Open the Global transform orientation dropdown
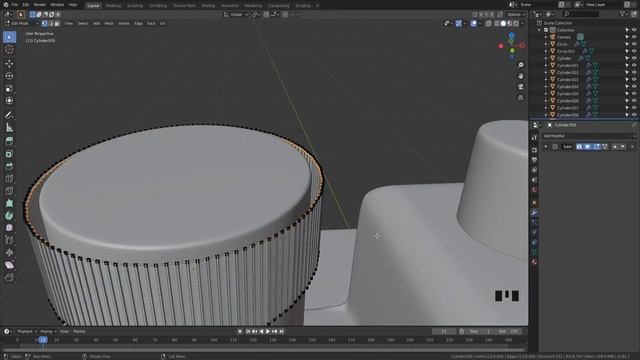This screenshot has height=360, width=640. click(x=236, y=14)
